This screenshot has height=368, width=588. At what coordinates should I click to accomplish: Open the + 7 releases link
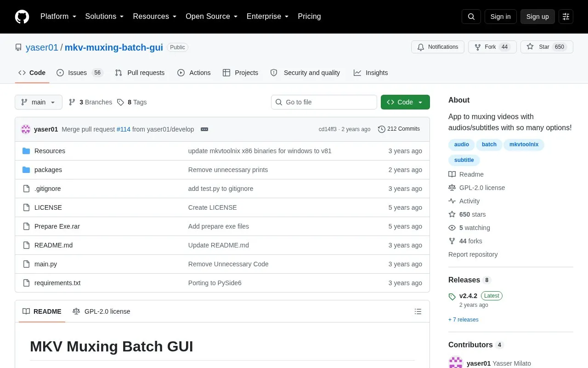(464, 320)
